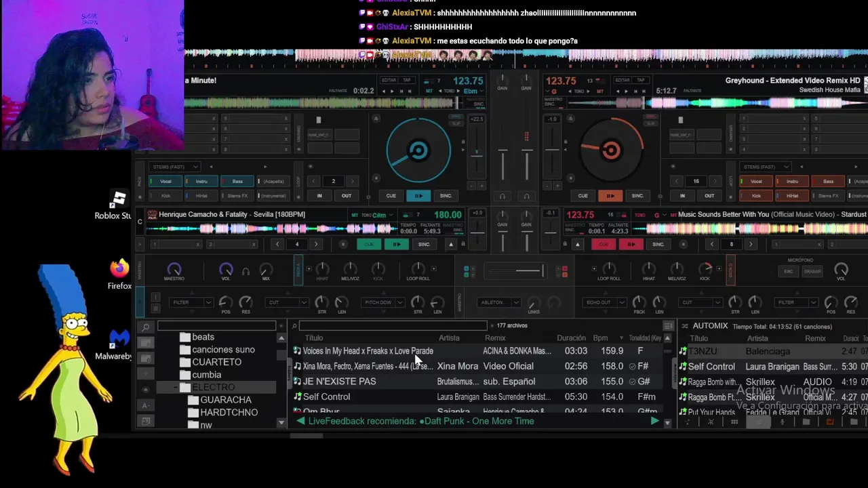Open right deck STEMS (FAST) pad dropdown

pos(766,167)
